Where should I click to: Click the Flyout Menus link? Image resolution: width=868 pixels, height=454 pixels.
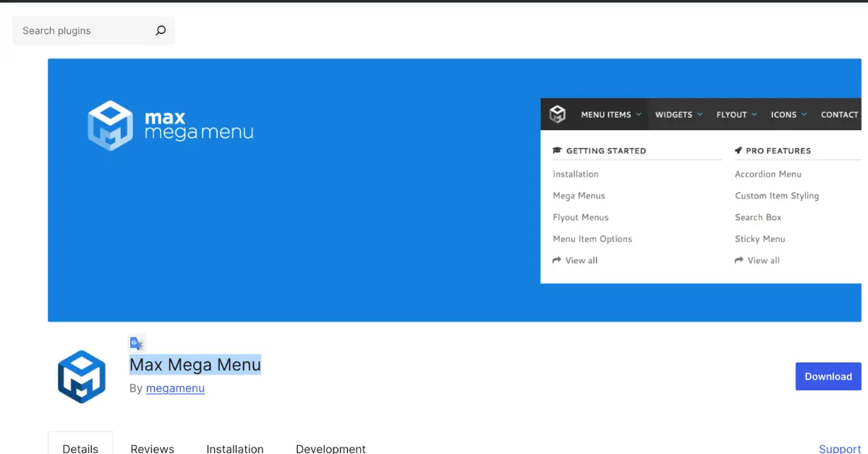(581, 218)
